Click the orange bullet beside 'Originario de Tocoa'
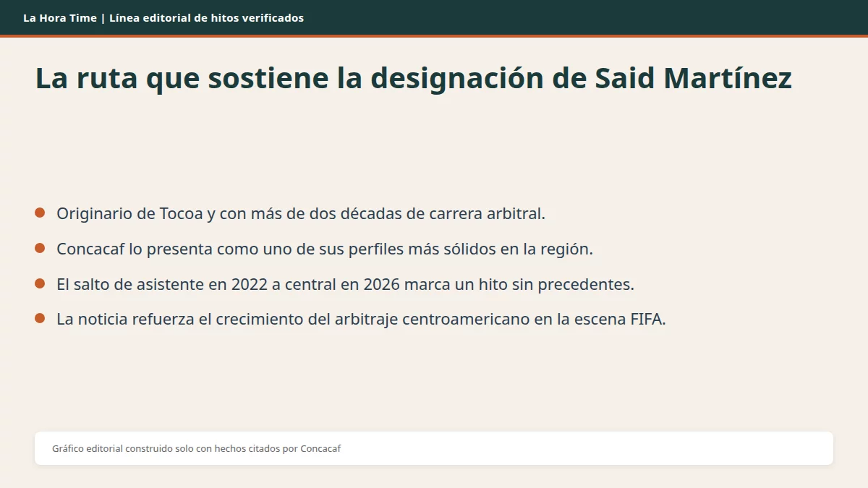 (40, 213)
